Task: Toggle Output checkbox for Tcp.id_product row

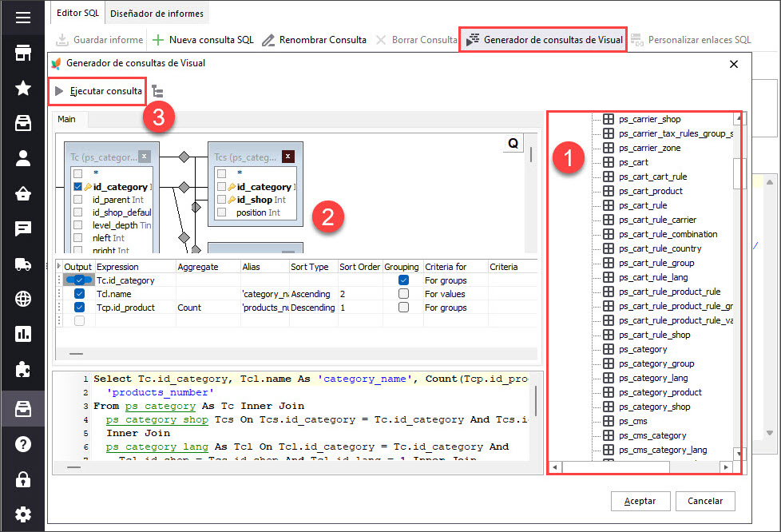Action: 79,308
